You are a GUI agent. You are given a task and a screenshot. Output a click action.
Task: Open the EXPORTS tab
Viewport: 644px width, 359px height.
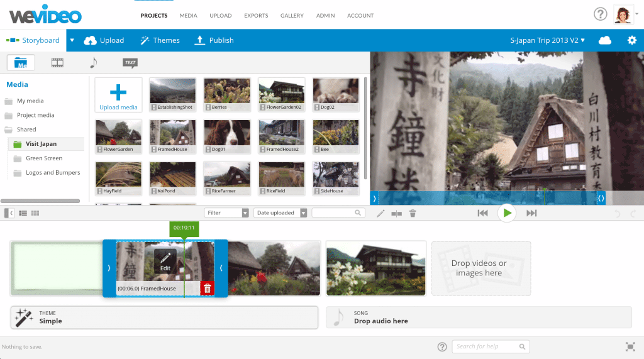pyautogui.click(x=256, y=16)
